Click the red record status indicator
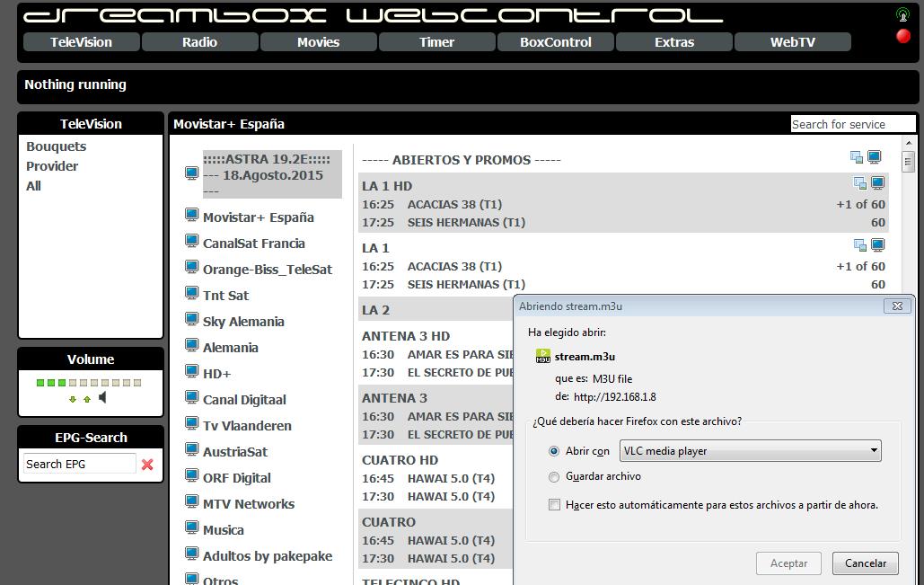 pyautogui.click(x=902, y=37)
